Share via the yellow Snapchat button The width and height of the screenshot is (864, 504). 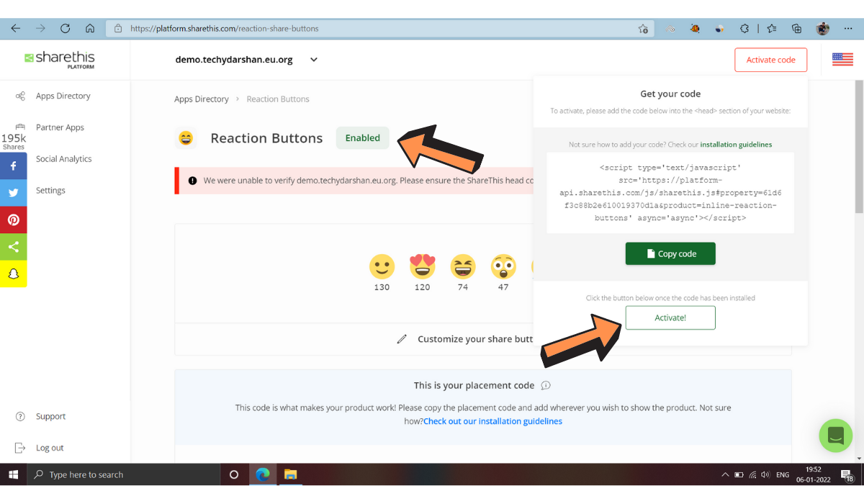[x=13, y=274]
